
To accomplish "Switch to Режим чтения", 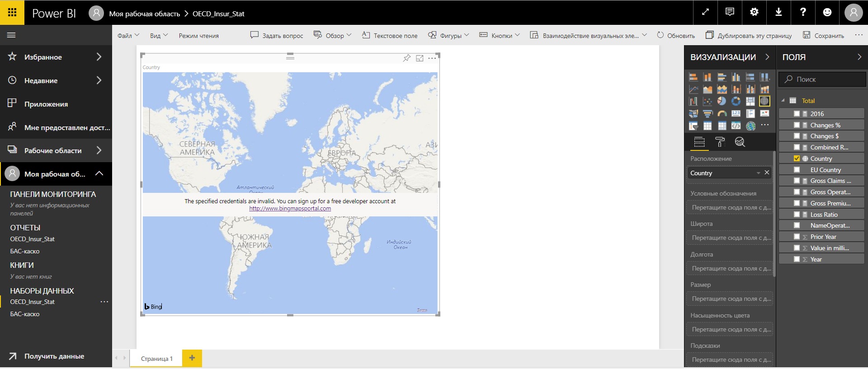I will pos(198,36).
